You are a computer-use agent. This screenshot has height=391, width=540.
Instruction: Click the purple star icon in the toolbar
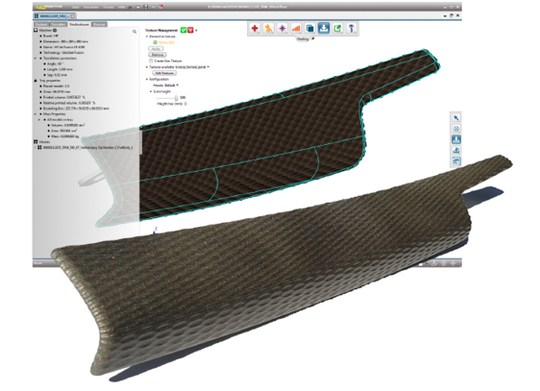click(282, 28)
